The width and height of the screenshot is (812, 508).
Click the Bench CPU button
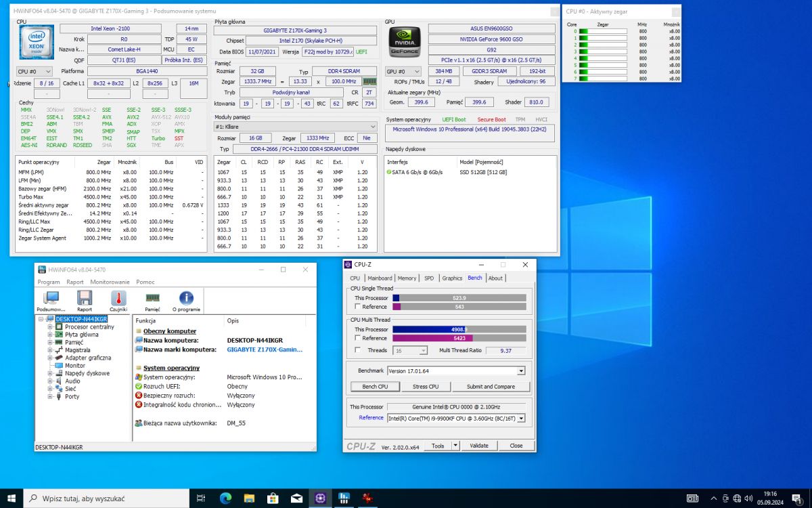tap(375, 387)
